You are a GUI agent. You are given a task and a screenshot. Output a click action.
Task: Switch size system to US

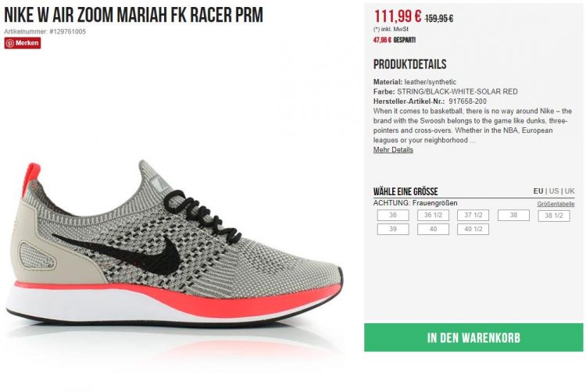[x=554, y=191]
